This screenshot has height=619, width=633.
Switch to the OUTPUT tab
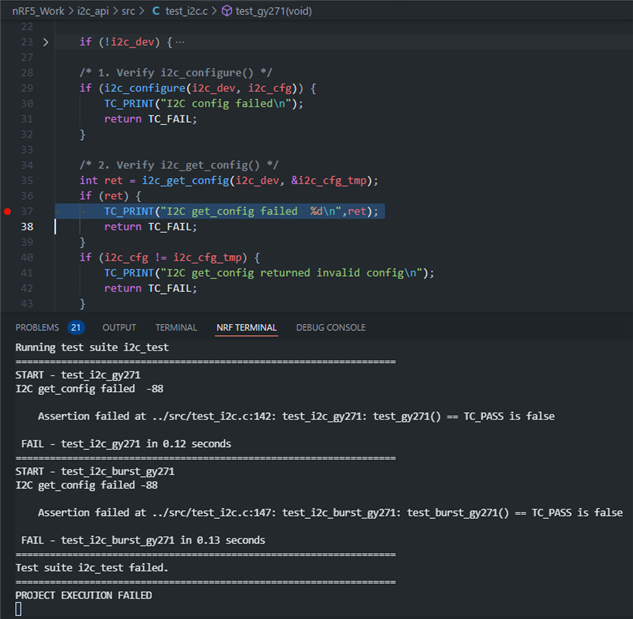coord(119,327)
